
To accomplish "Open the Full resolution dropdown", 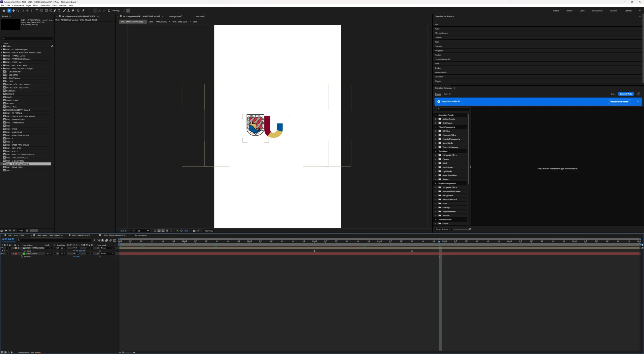I will pyautogui.click(x=143, y=231).
